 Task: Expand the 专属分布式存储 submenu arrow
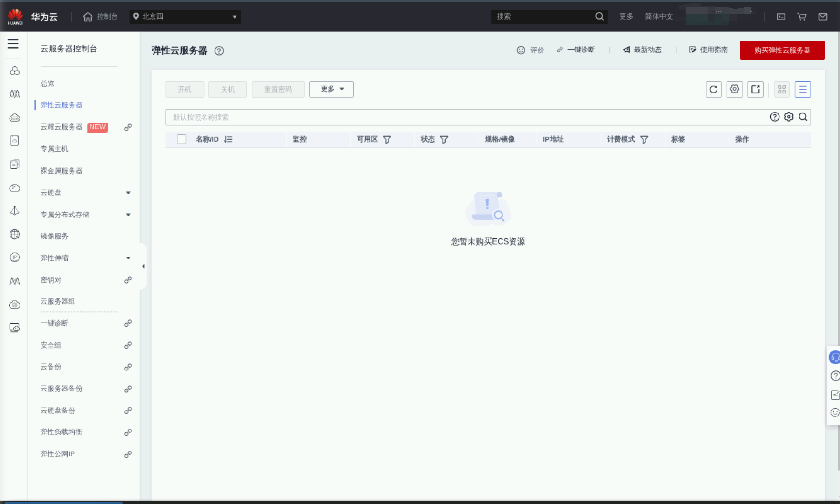click(x=128, y=215)
